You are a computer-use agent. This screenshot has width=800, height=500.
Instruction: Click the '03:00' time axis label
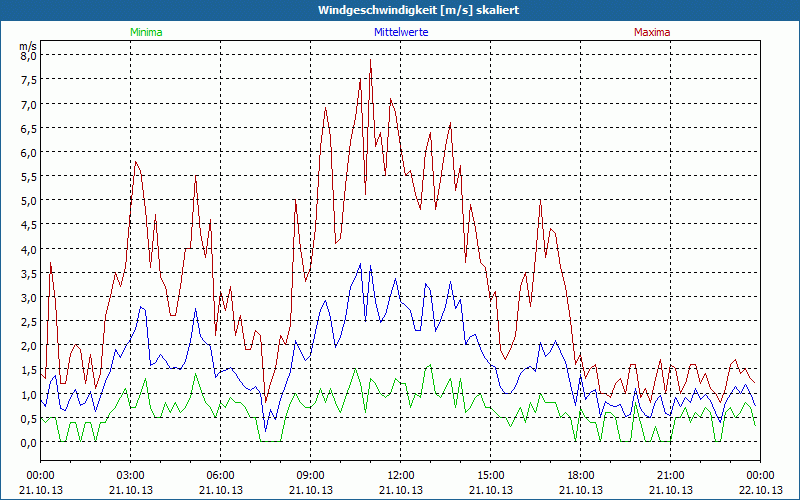(131, 476)
